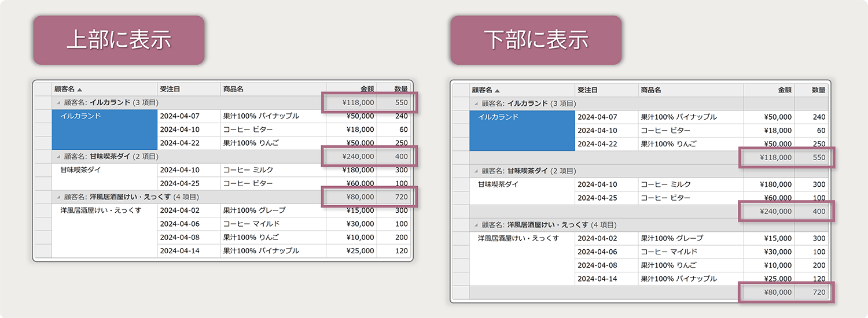
Task: Click コーヒー マイルド cell in left grid
Action: click(x=251, y=224)
